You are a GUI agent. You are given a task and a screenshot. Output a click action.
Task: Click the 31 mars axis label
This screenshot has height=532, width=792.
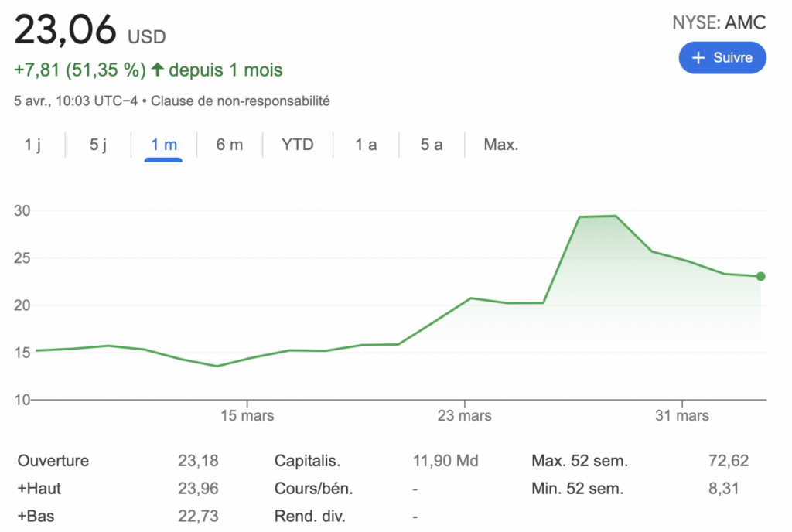click(x=682, y=416)
